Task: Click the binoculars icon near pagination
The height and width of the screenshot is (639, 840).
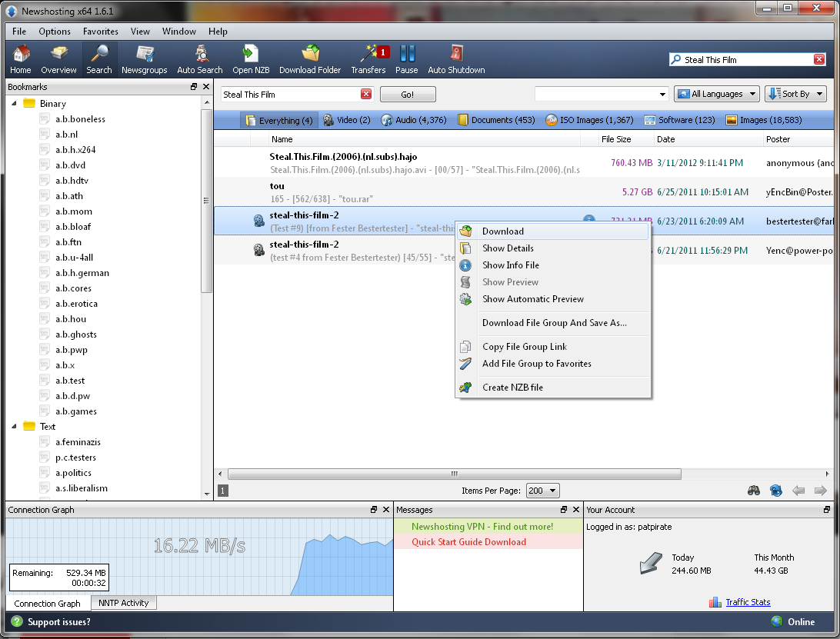Action: click(x=754, y=490)
